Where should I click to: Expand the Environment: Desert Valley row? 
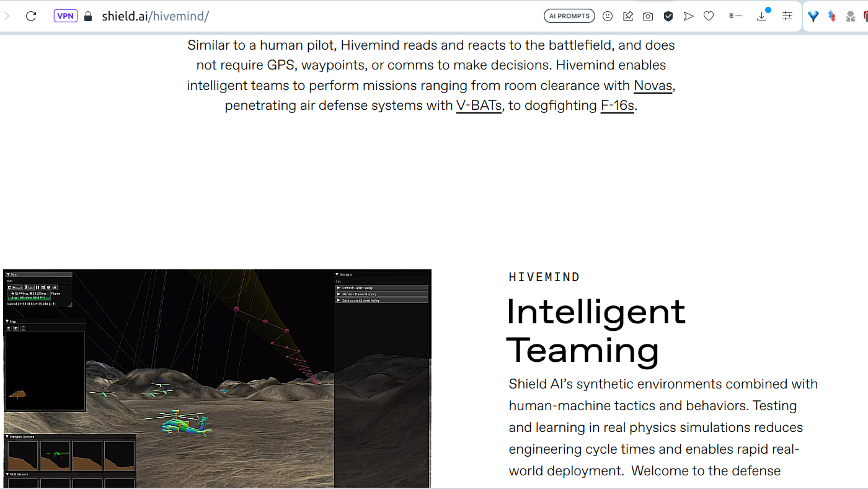pos(382,300)
